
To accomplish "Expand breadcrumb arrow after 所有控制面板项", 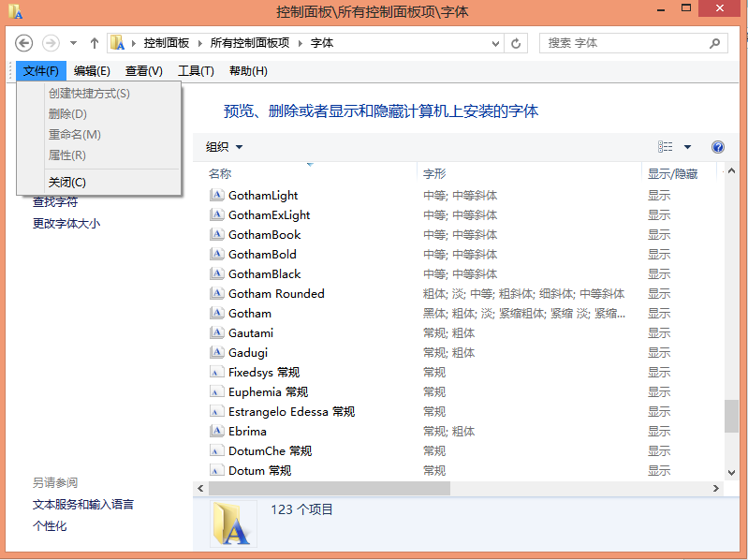I will coord(301,43).
